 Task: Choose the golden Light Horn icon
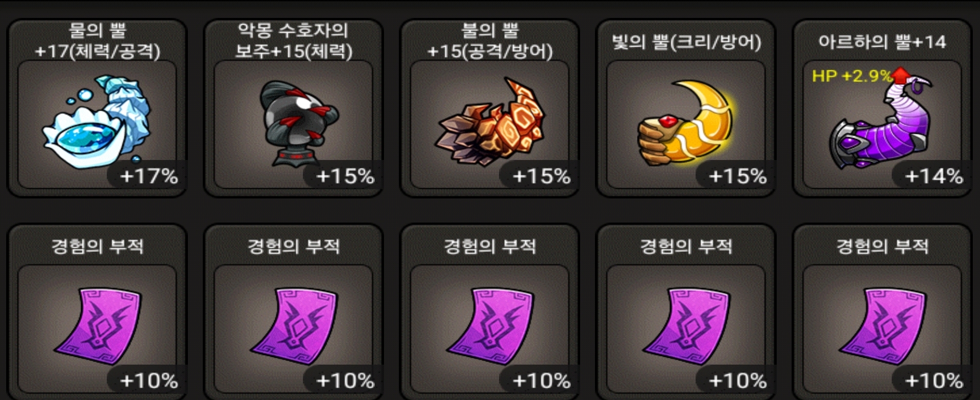click(686, 122)
